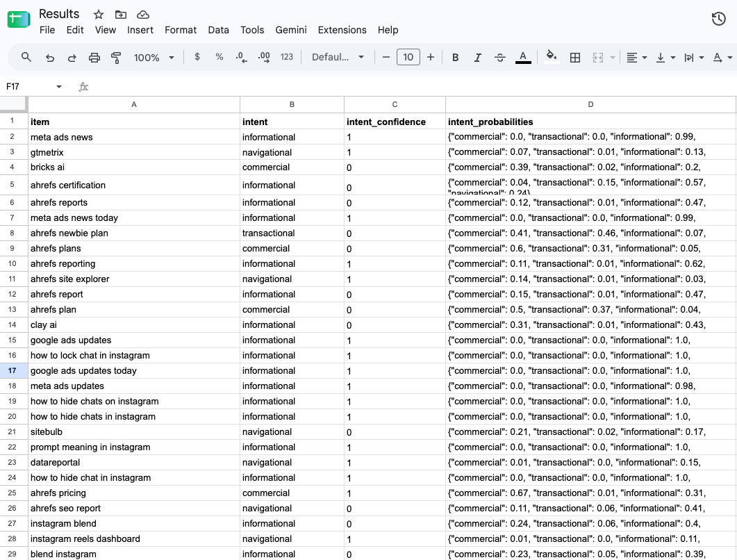Open the zoom 100% dropdown
737x560 pixels.
pos(154,58)
